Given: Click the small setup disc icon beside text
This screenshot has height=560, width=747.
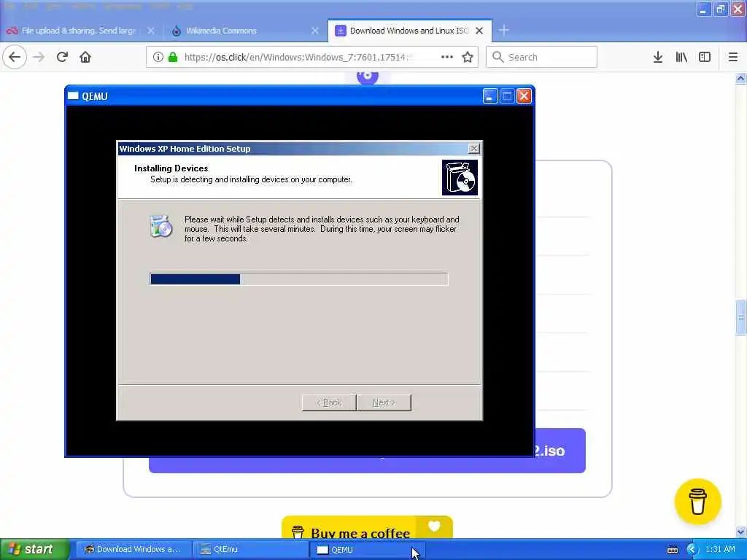Looking at the screenshot, I should pos(161,226).
